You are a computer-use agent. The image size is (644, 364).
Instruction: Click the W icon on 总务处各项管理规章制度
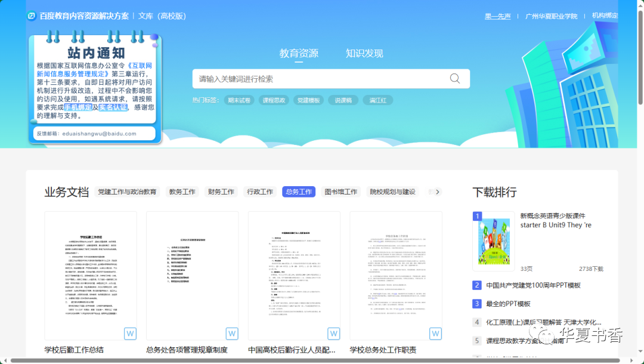[231, 334]
